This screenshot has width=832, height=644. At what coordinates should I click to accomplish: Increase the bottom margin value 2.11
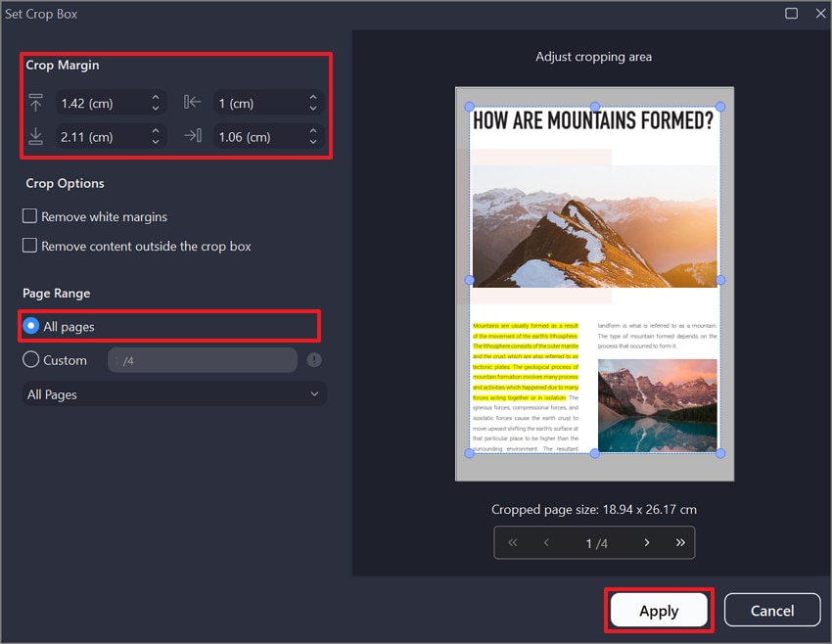156,131
